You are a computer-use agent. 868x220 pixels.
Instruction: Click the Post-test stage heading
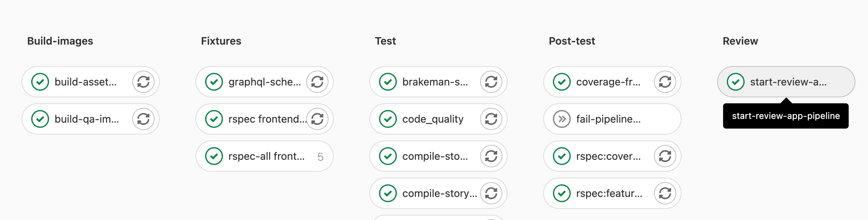[x=572, y=41]
